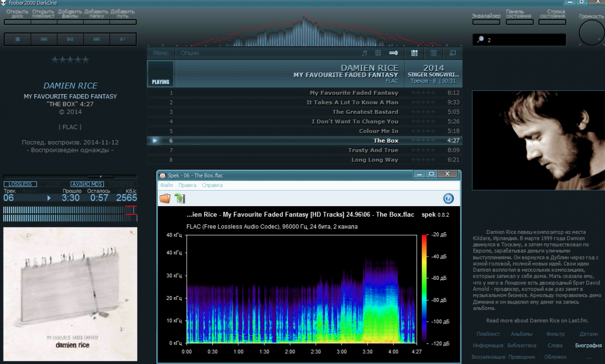Play a random track button
Screen dimensions: 605x364
click(x=123, y=39)
